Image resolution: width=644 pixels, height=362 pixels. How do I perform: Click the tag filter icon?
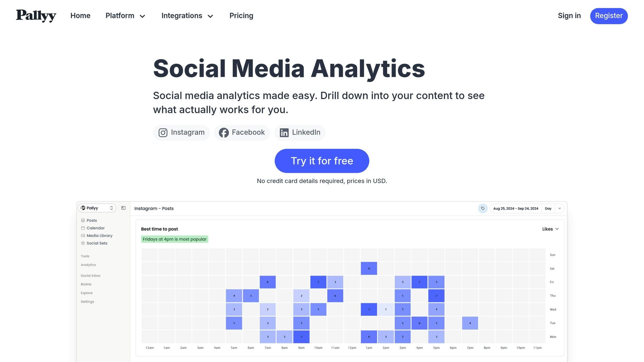click(x=483, y=208)
